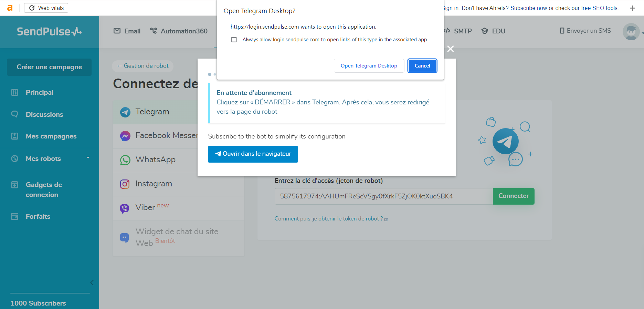Close the subscription modal with the X
This screenshot has width=644, height=309.
pos(451,49)
